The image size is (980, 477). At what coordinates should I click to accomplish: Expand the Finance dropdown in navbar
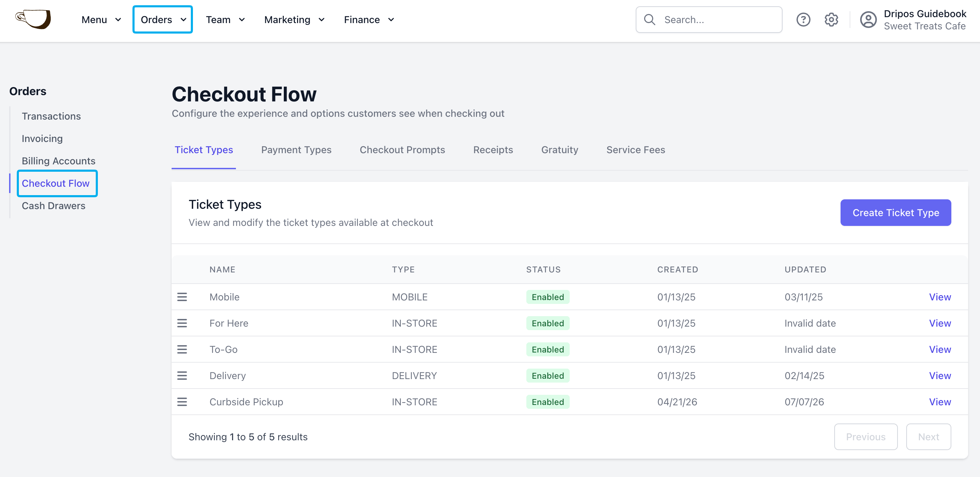[369, 20]
